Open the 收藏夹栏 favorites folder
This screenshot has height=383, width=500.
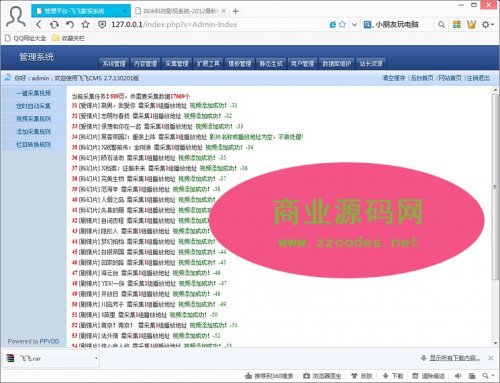click(68, 38)
